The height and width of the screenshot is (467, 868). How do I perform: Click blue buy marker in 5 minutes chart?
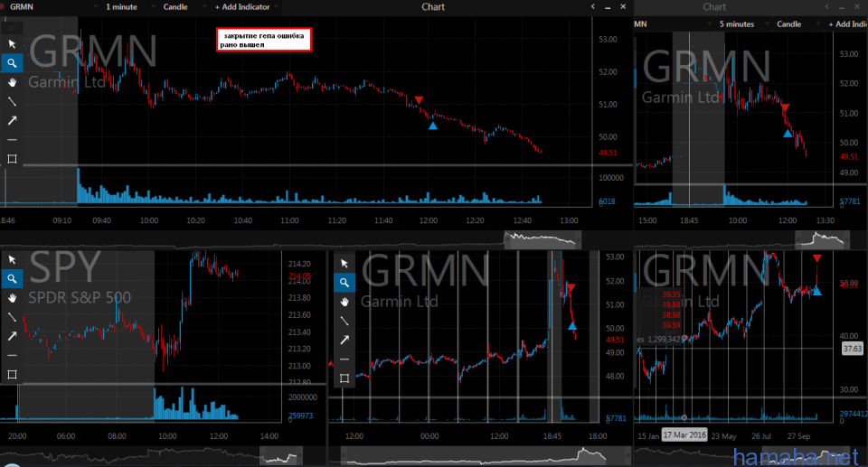[788, 133]
